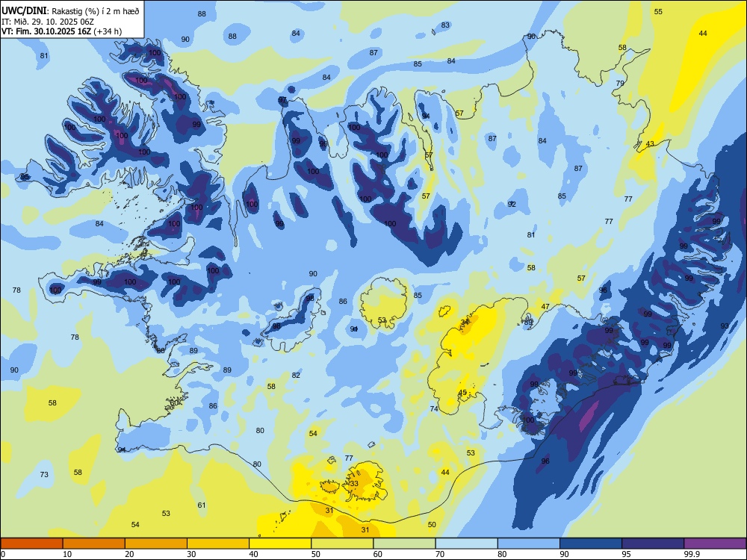
Task: Click the value 96 in the southeast sea
Action: coord(545,461)
